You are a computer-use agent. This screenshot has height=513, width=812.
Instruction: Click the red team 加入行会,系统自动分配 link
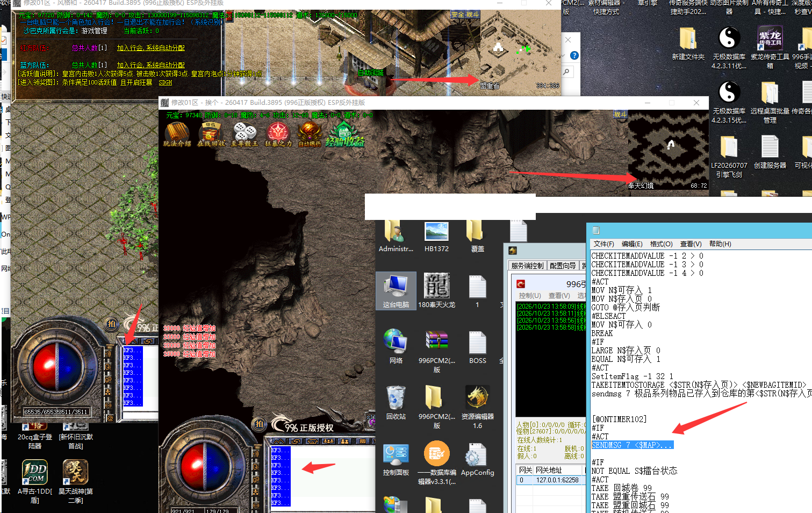pyautogui.click(x=151, y=48)
